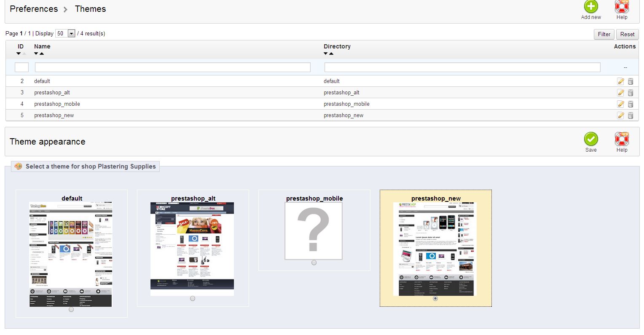
Task: Select the default theme radio button
Action: (x=71, y=309)
